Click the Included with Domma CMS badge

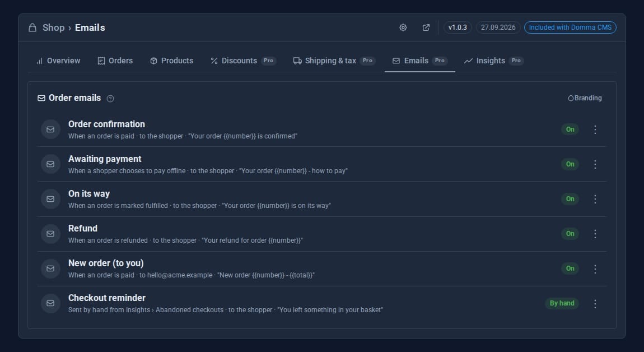click(570, 27)
